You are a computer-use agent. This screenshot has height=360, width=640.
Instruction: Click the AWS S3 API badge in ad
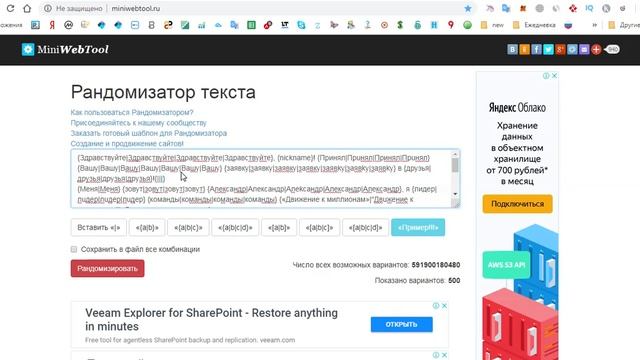pyautogui.click(x=506, y=265)
